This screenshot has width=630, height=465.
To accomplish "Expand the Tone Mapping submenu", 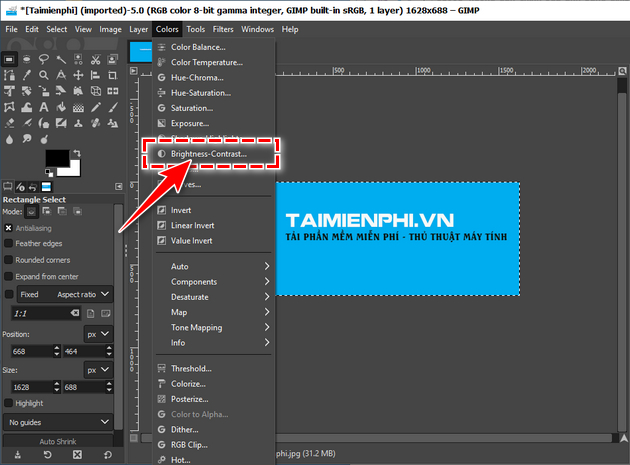I will click(214, 327).
